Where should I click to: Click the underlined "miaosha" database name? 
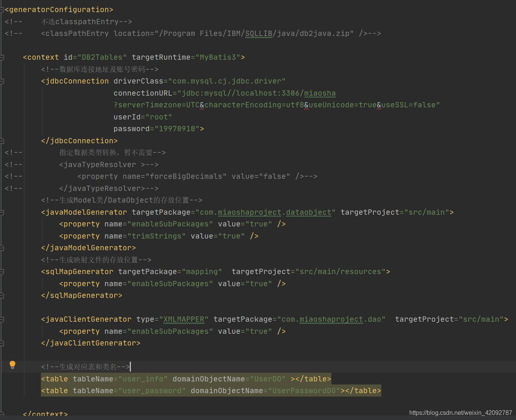pyautogui.click(x=320, y=93)
